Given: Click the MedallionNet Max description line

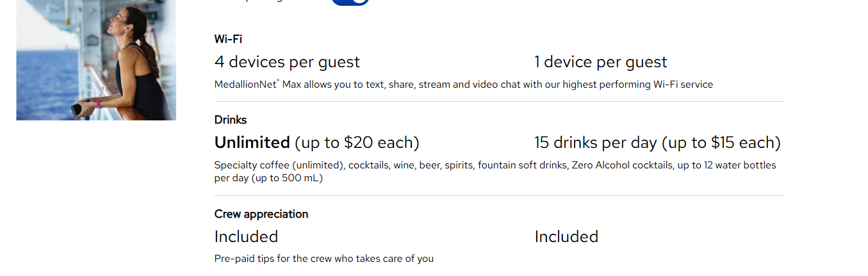Looking at the screenshot, I should point(463,85).
